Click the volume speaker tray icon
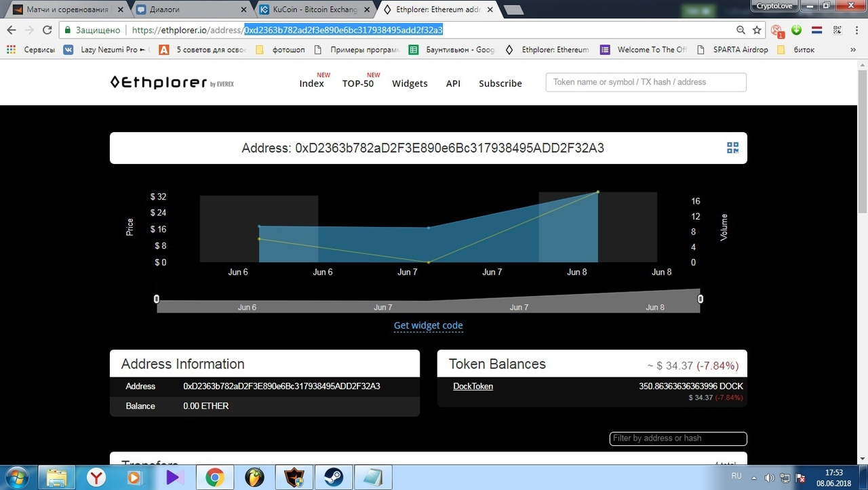Image resolution: width=868 pixels, height=490 pixels. (x=769, y=477)
